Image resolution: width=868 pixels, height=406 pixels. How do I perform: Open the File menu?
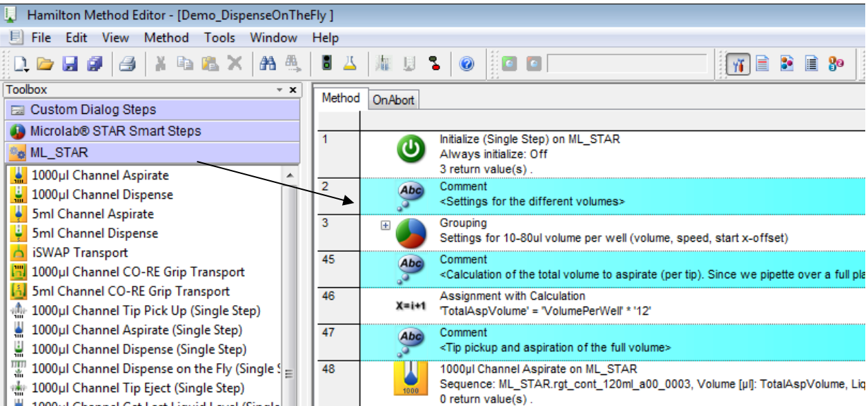41,38
